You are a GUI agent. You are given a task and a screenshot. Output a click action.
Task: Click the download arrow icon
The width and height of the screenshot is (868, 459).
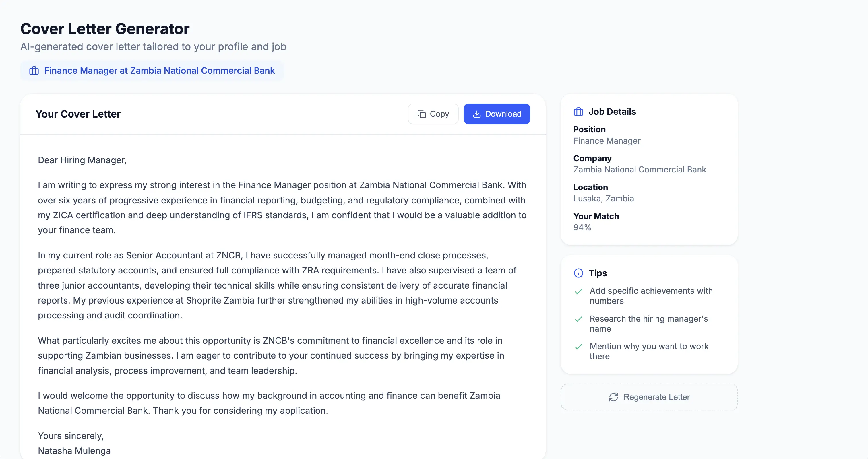[x=477, y=114]
